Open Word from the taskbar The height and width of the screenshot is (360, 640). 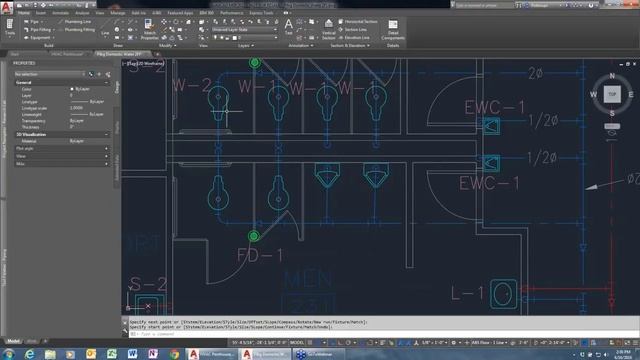132,354
